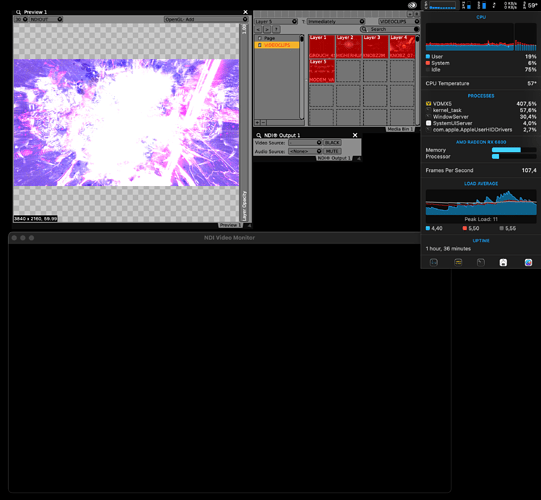Click the CPU Temperature row
Image resolution: width=541 pixels, height=500 pixels.
point(481,84)
